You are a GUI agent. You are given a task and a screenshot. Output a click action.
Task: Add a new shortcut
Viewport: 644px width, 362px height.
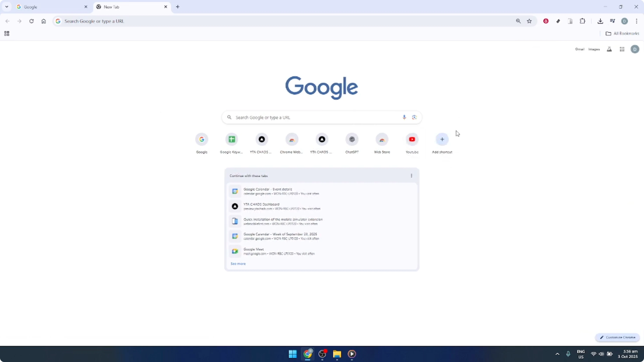click(442, 139)
